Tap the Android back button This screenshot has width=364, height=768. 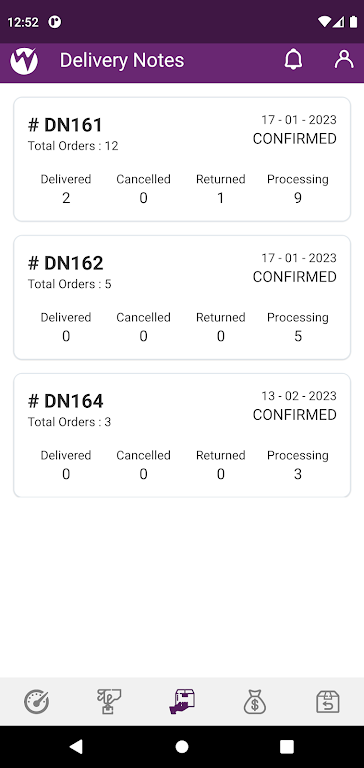[75, 746]
